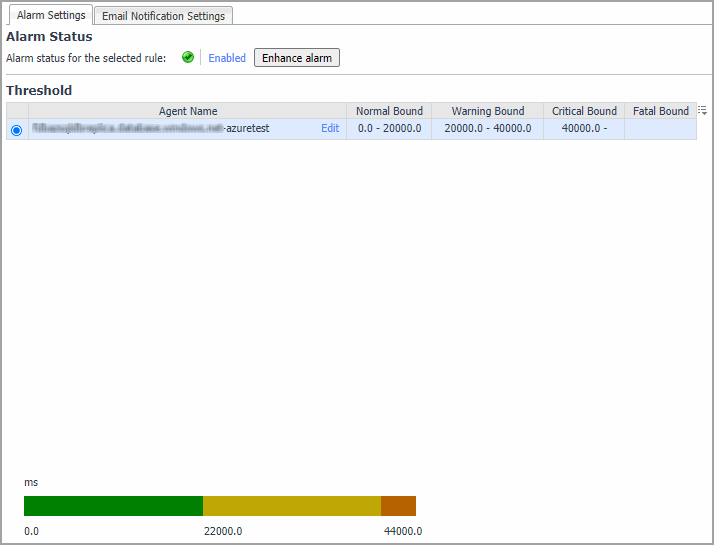Viewport: 714px width, 545px height.
Task: Click the Enabled status link
Action: 227,58
